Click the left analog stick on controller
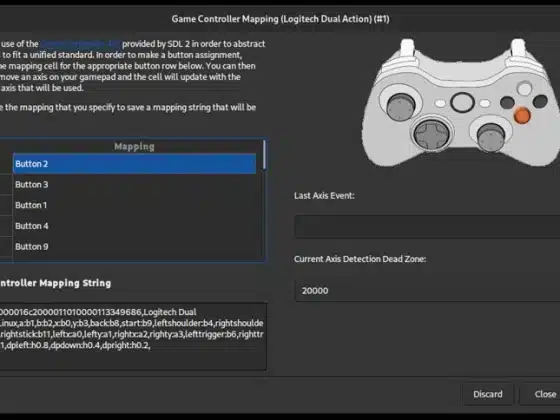The width and height of the screenshot is (560, 420). point(401,106)
